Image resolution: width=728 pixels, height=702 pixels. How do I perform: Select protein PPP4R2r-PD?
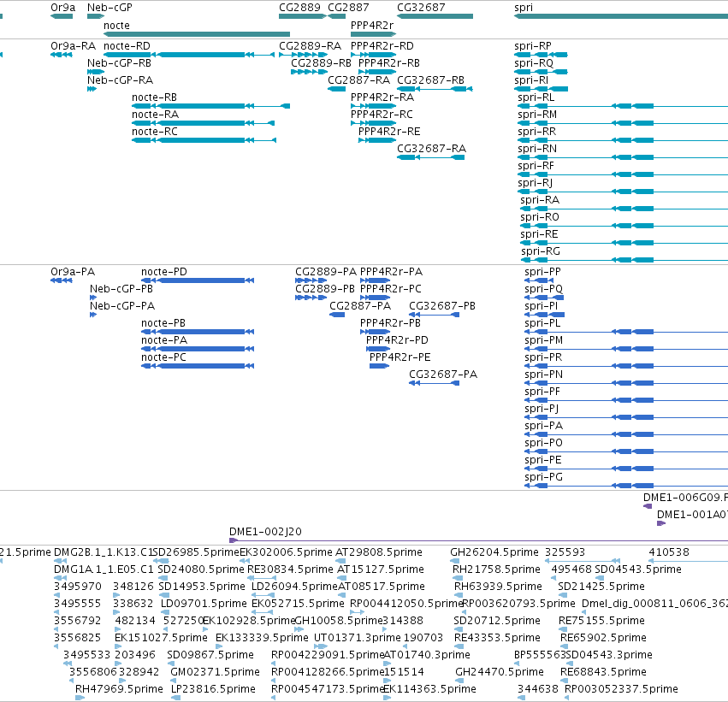coord(378,349)
